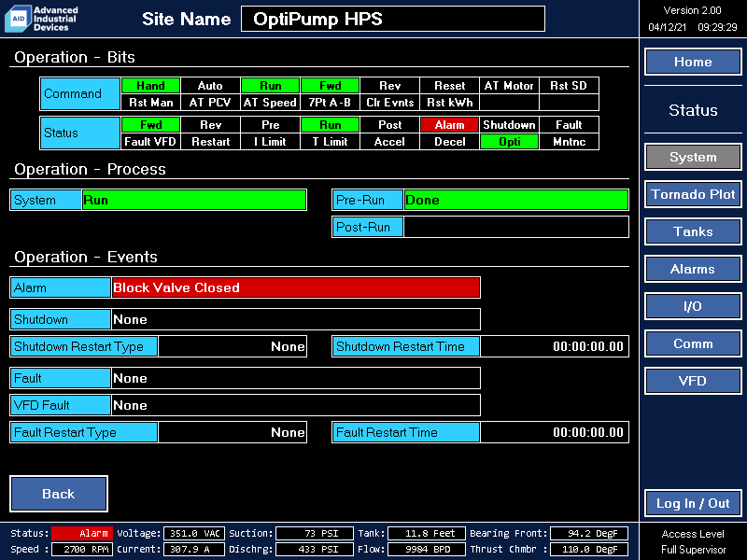This screenshot has width=747, height=560.
Task: Open the VFD page
Action: 693,381
